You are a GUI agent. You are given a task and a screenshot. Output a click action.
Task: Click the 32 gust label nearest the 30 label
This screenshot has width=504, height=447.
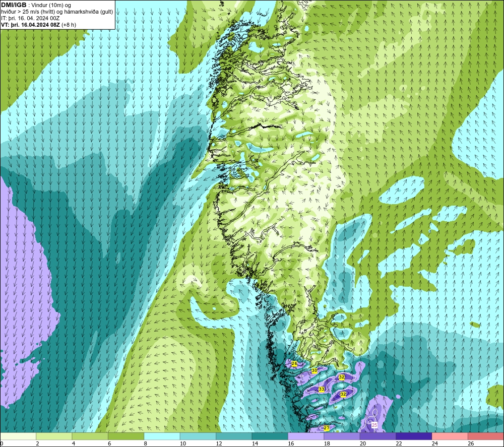pyautogui.click(x=342, y=377)
